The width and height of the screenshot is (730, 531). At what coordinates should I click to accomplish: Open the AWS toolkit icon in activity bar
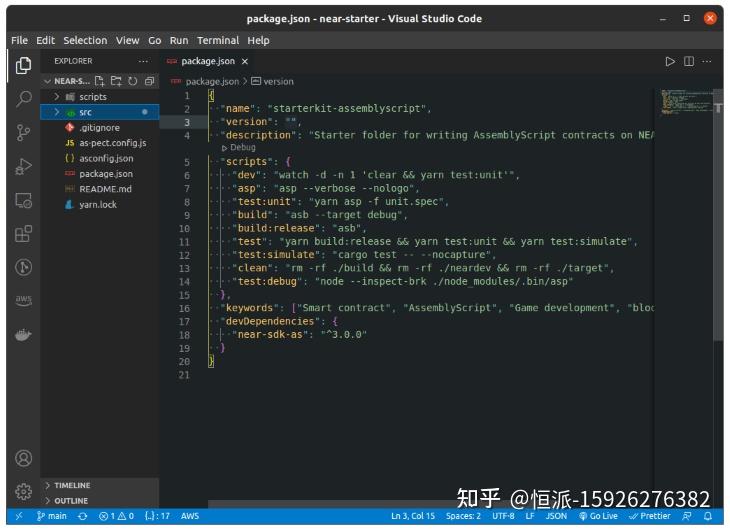[x=23, y=301]
